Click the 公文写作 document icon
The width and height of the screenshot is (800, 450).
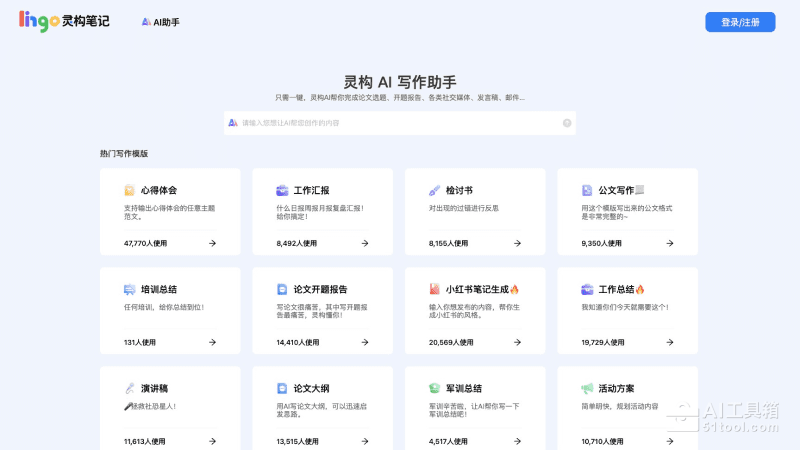[x=587, y=190]
